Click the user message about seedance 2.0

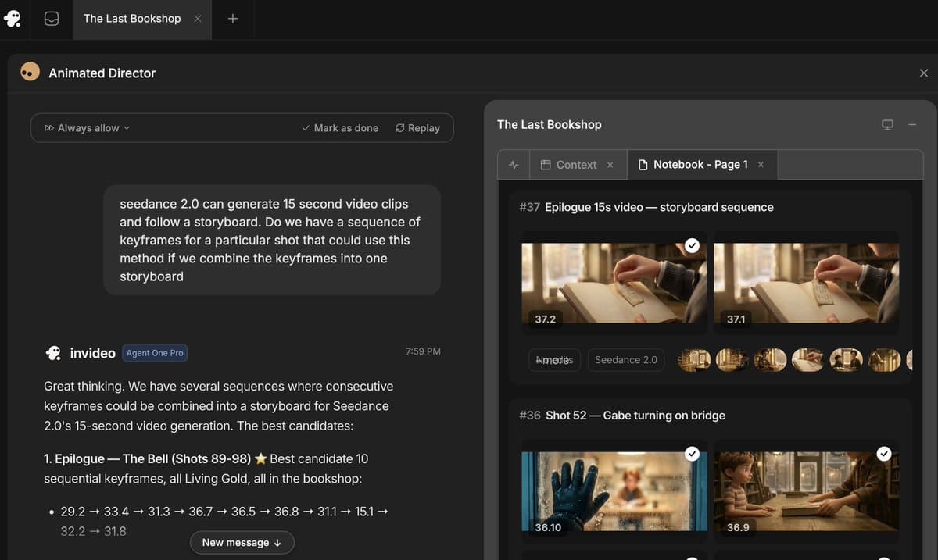(271, 240)
